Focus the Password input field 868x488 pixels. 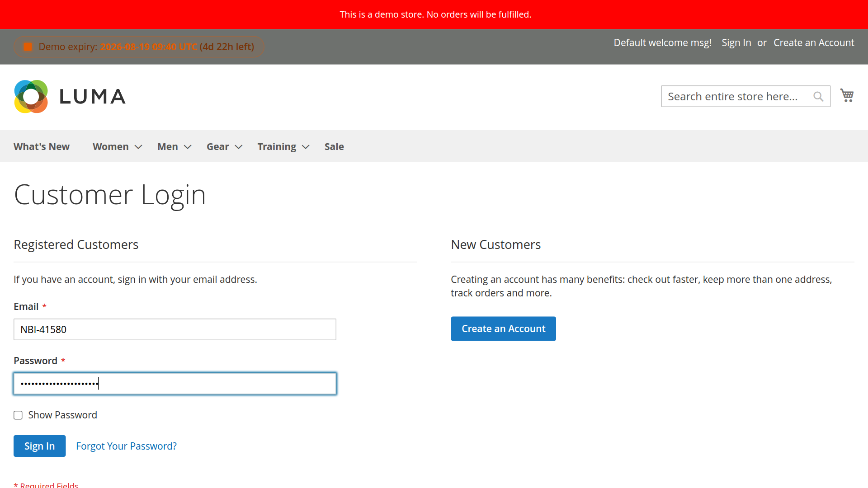tap(175, 384)
